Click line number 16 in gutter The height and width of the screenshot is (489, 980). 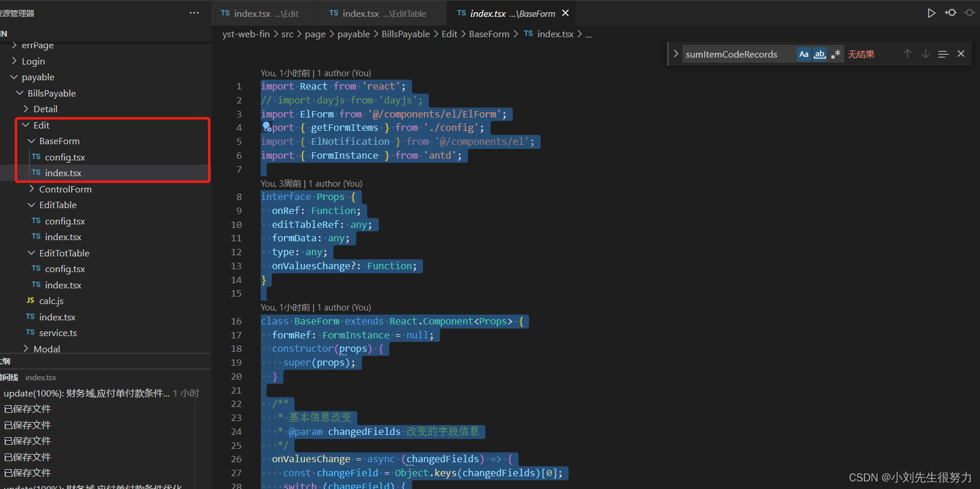(x=236, y=321)
